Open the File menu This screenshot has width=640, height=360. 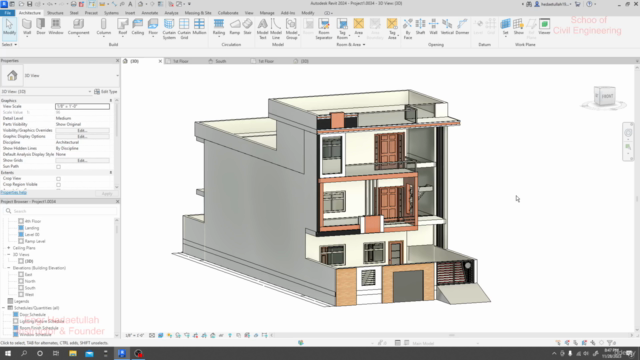(7, 13)
